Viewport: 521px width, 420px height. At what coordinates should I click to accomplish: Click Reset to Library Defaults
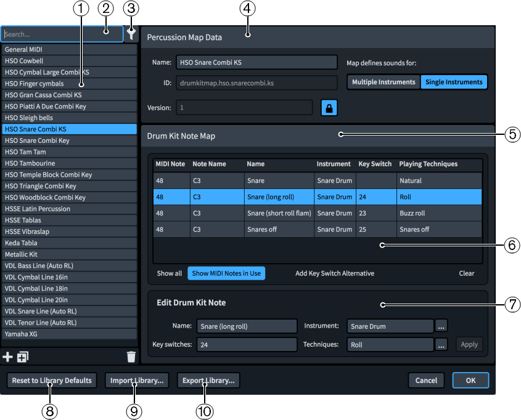pos(51,380)
